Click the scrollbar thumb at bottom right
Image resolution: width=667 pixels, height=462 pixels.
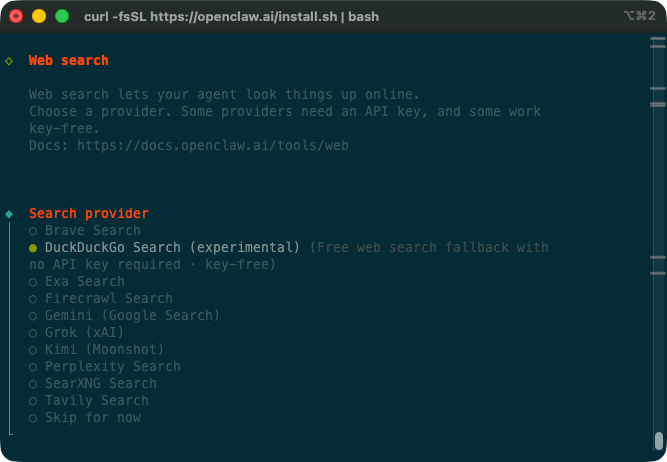click(x=658, y=440)
